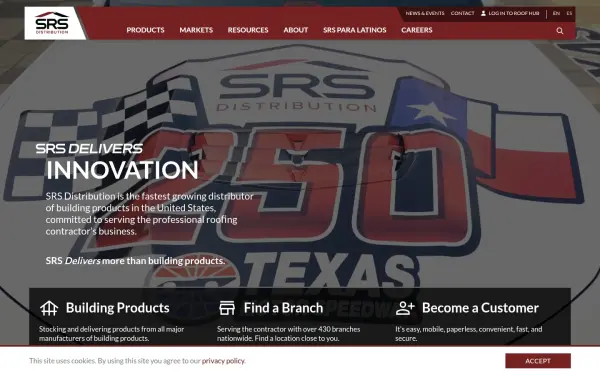This screenshot has height=375, width=600.
Task: Click the Find a Branch store icon
Action: tap(227, 308)
